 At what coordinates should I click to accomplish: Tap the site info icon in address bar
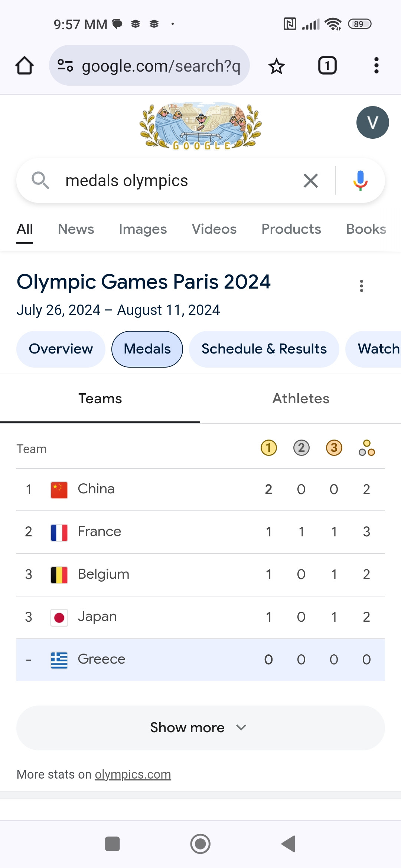pyautogui.click(x=65, y=66)
